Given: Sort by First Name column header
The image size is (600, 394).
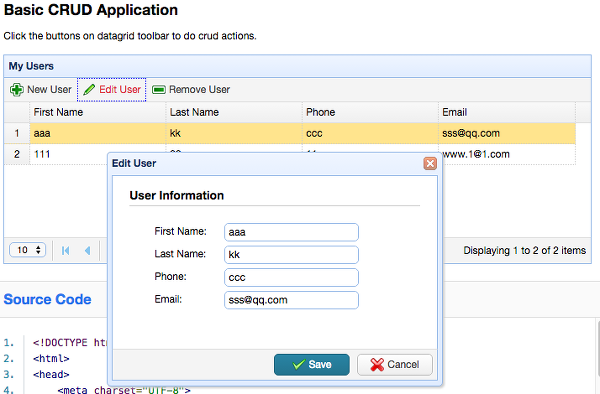Looking at the screenshot, I should pos(98,112).
